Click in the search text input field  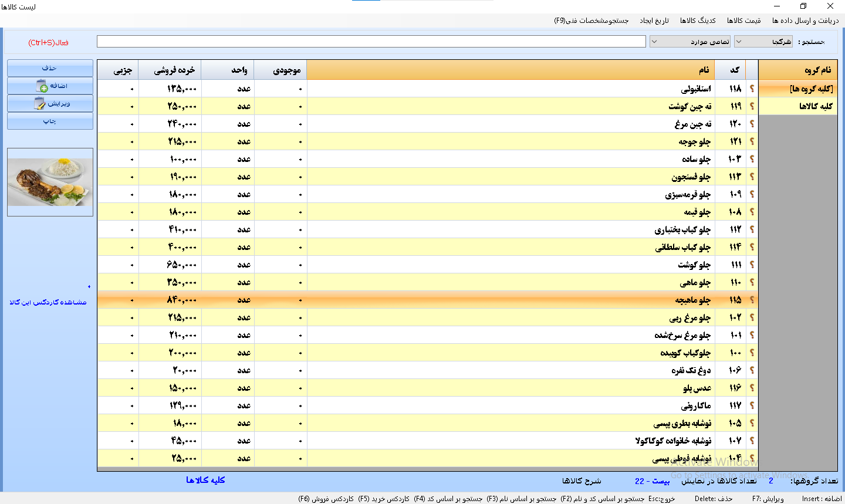coord(371,42)
